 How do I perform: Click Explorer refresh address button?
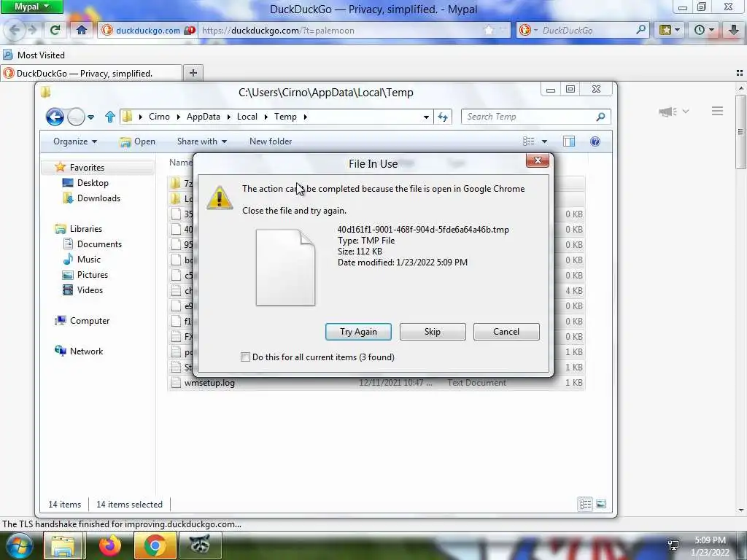[x=443, y=117]
